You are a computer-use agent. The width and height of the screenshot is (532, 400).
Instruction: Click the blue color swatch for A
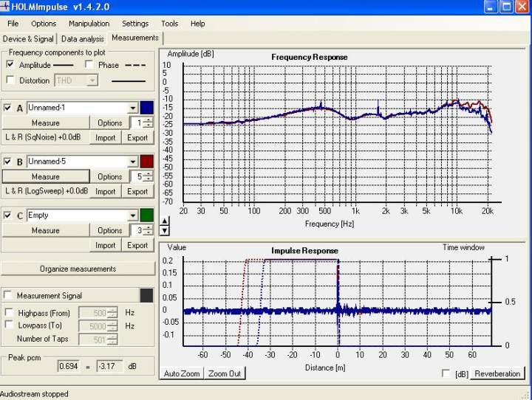[x=146, y=108]
